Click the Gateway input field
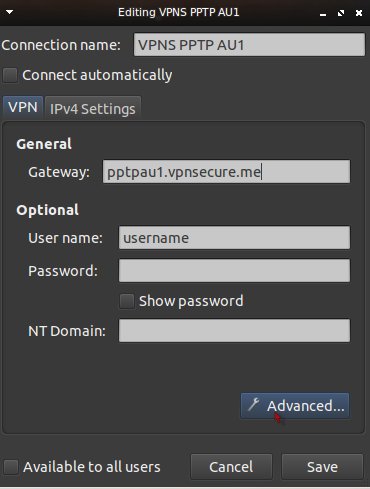 [226, 172]
